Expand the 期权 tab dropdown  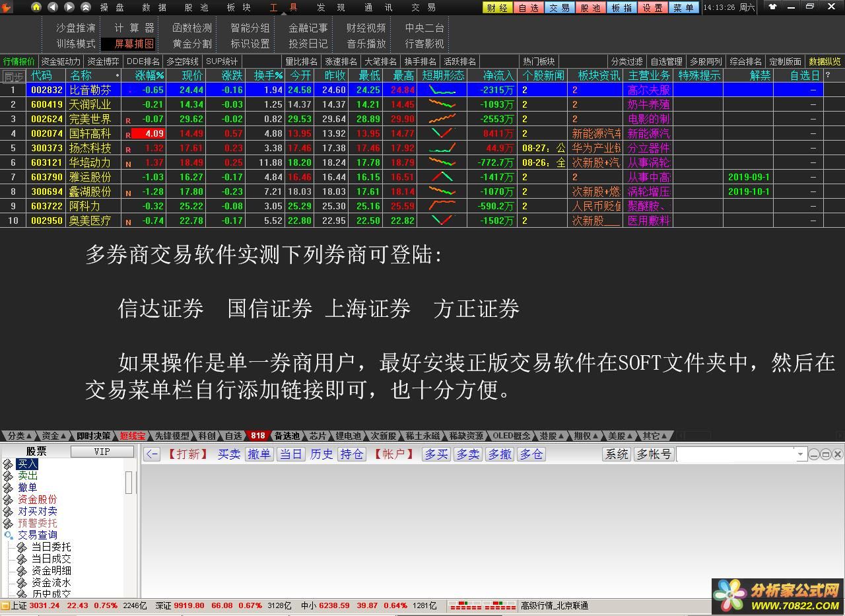596,436
